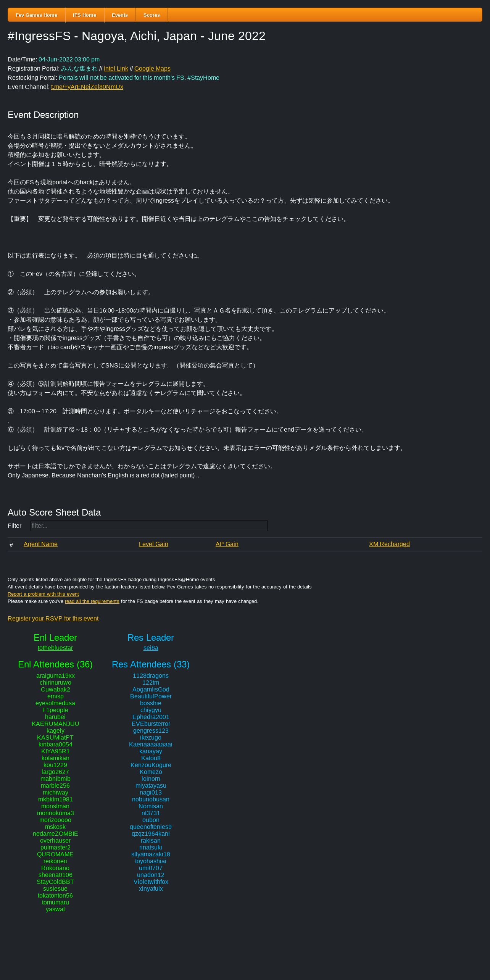The width and height of the screenshot is (490, 980).
Task: Sort table by XM Recharged
Action: click(389, 544)
